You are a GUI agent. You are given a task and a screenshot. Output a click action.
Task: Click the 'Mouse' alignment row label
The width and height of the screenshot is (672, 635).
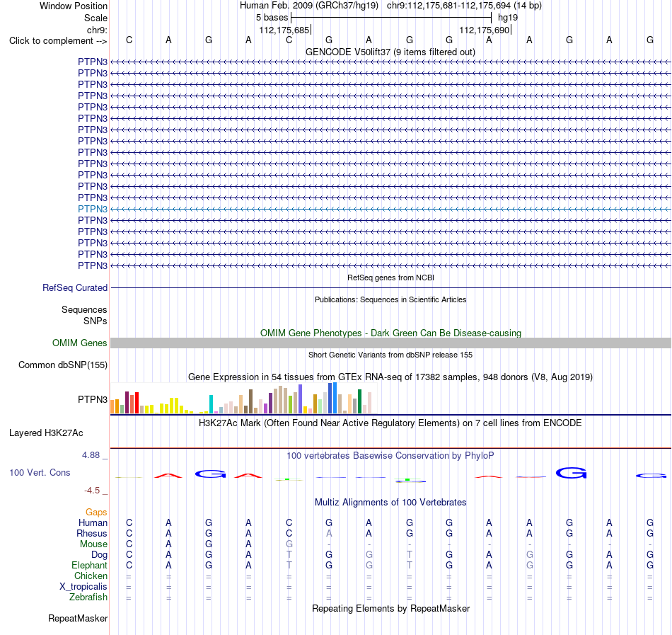tap(93, 544)
